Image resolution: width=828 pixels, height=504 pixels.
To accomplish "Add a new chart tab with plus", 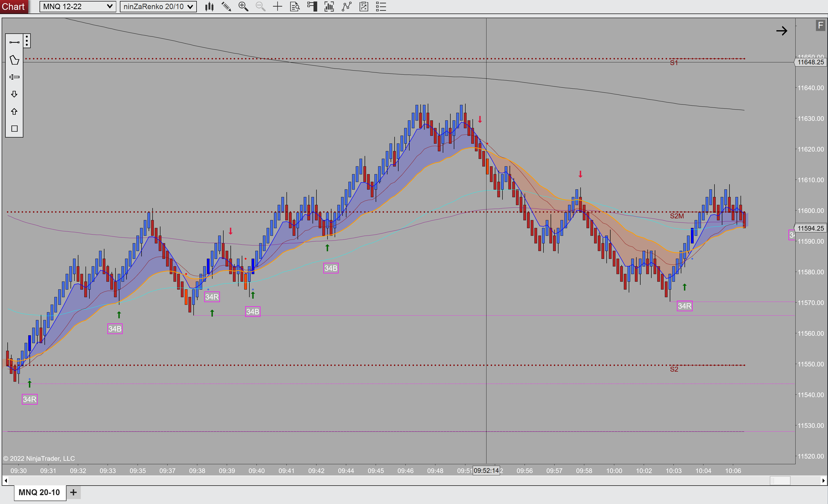I will click(73, 492).
